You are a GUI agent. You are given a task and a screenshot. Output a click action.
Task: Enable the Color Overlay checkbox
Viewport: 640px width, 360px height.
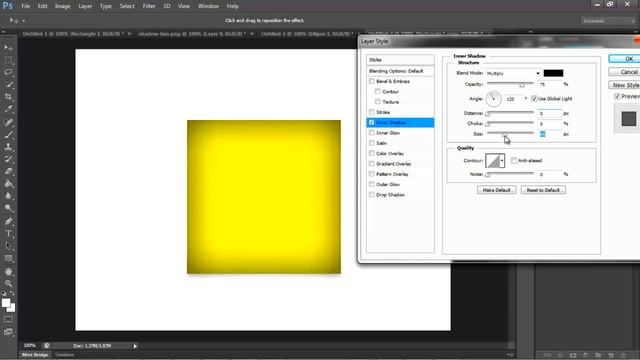click(x=371, y=153)
